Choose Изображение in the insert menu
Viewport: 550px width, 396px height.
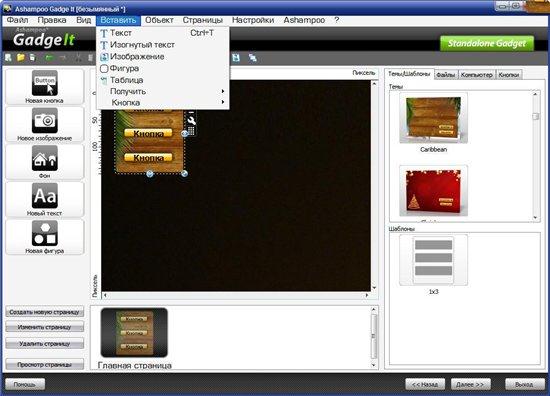coord(163,56)
